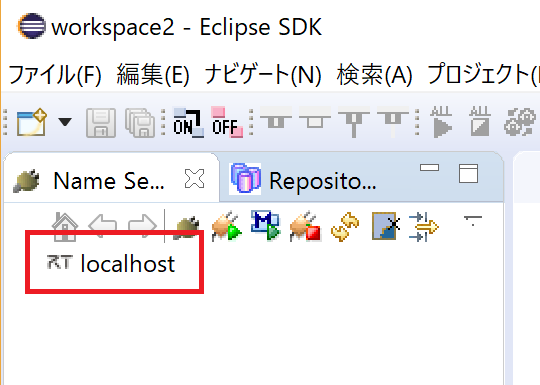Click the Home navigation icon
This screenshot has height=385, width=540.
coord(65,226)
